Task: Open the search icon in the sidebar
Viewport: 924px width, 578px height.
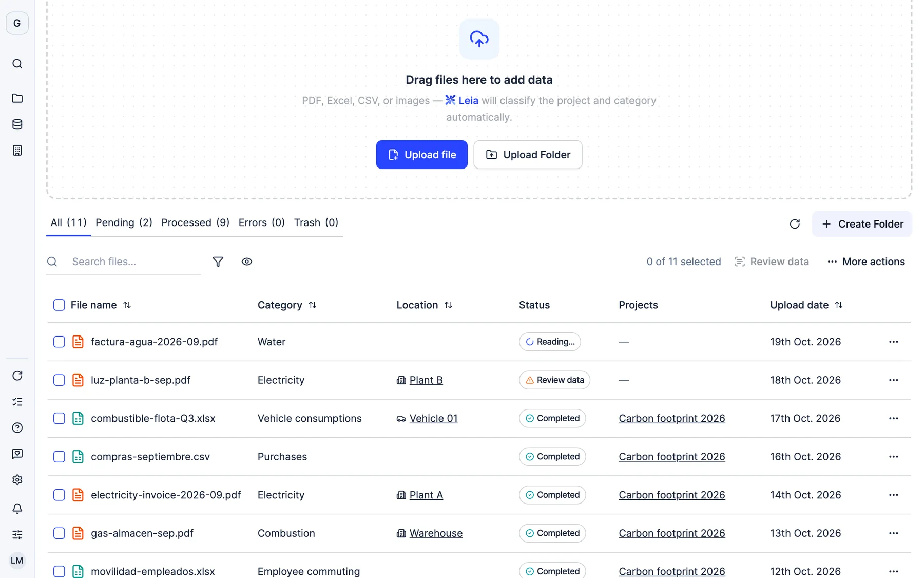Action: point(17,64)
